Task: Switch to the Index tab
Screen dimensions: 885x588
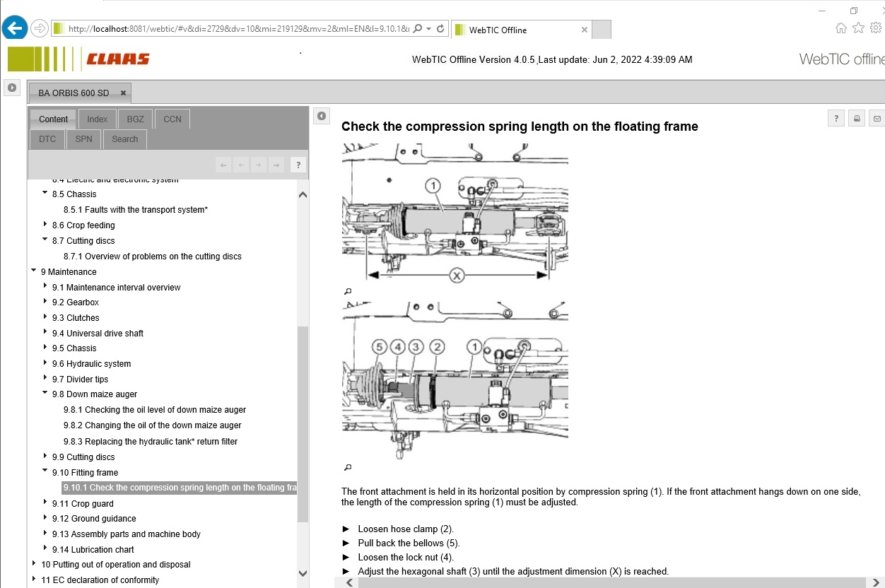Action: click(98, 119)
